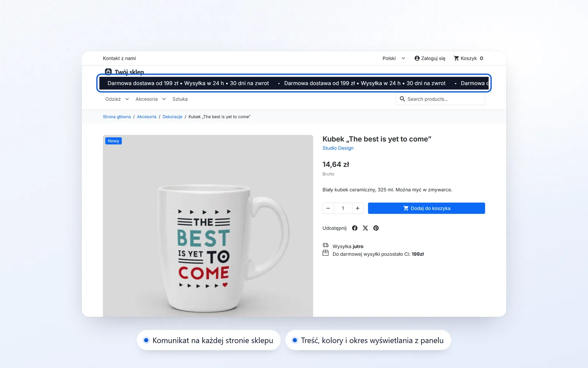Click the quantity input field
The width and height of the screenshot is (588, 368).
343,208
